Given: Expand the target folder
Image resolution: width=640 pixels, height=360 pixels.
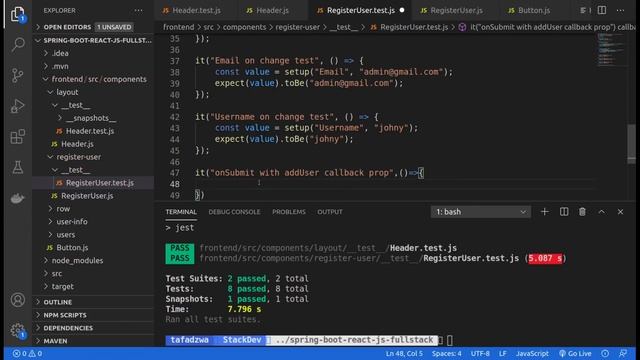Looking at the screenshot, I should coord(93,287).
